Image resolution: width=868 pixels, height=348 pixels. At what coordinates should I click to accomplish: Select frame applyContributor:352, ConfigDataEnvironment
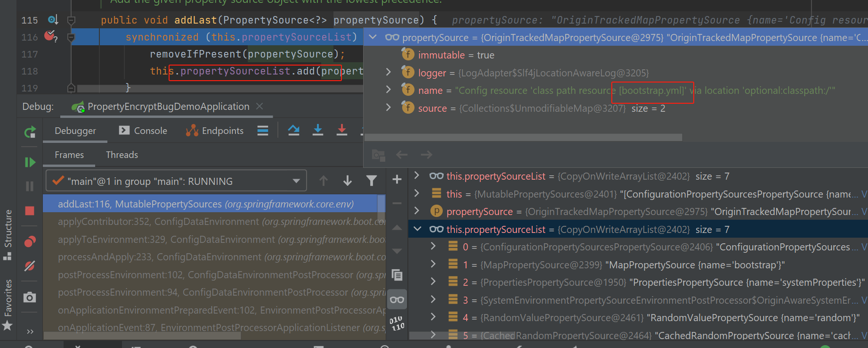tap(215, 221)
